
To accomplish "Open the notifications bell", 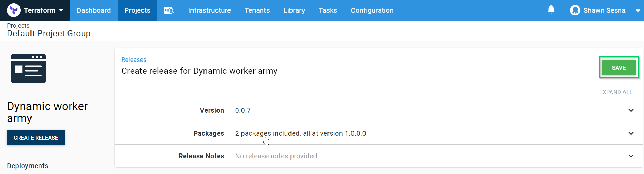I will point(551,10).
